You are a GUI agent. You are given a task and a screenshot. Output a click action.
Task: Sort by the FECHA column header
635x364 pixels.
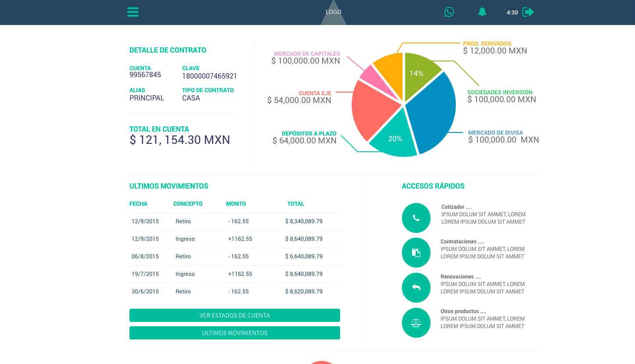pyautogui.click(x=138, y=204)
